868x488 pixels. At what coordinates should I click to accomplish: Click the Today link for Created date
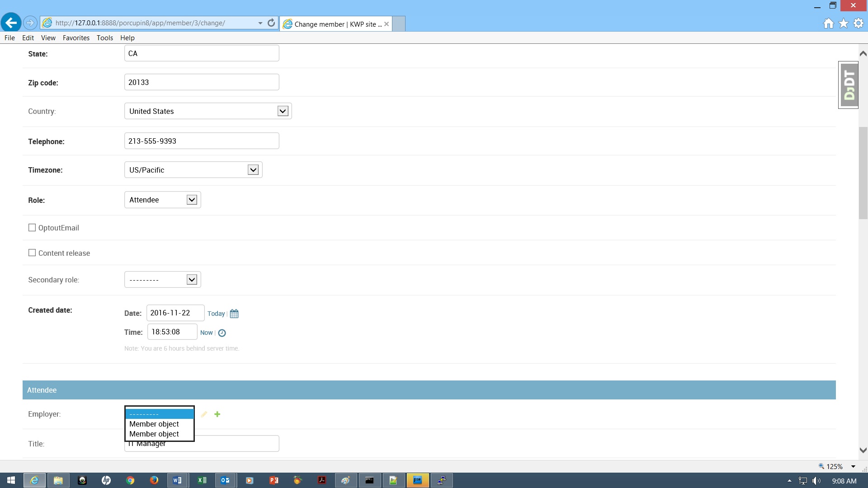point(216,313)
